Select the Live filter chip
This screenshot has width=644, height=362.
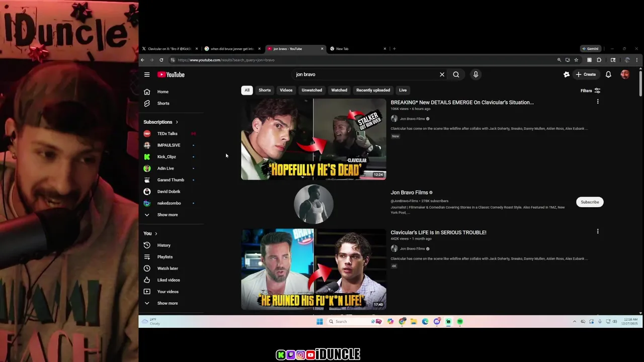(403, 90)
